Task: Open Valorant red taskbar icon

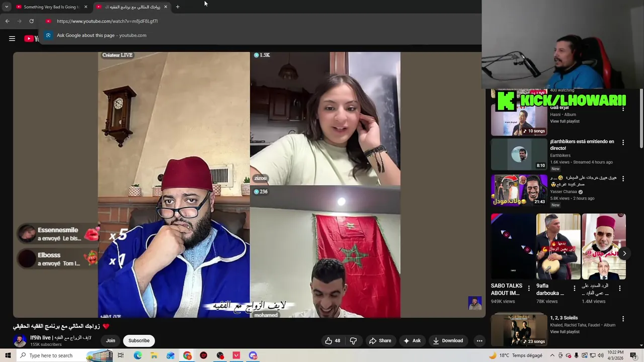Action: pyautogui.click(x=236, y=355)
